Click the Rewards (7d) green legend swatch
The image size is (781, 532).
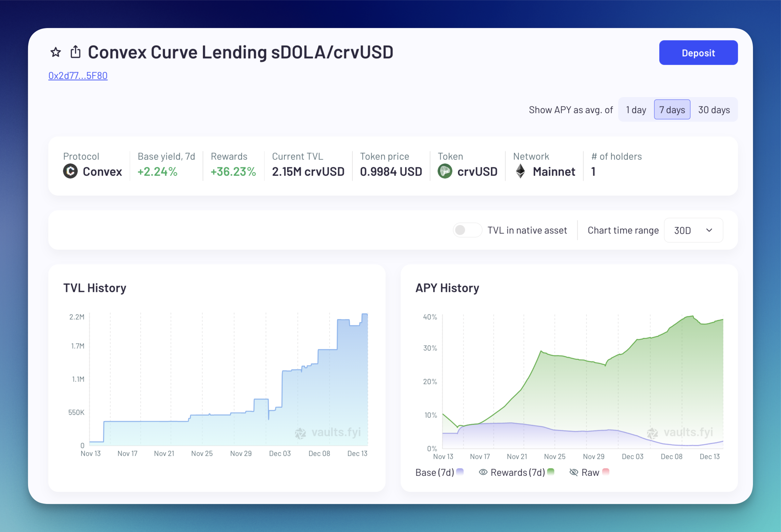coord(551,471)
